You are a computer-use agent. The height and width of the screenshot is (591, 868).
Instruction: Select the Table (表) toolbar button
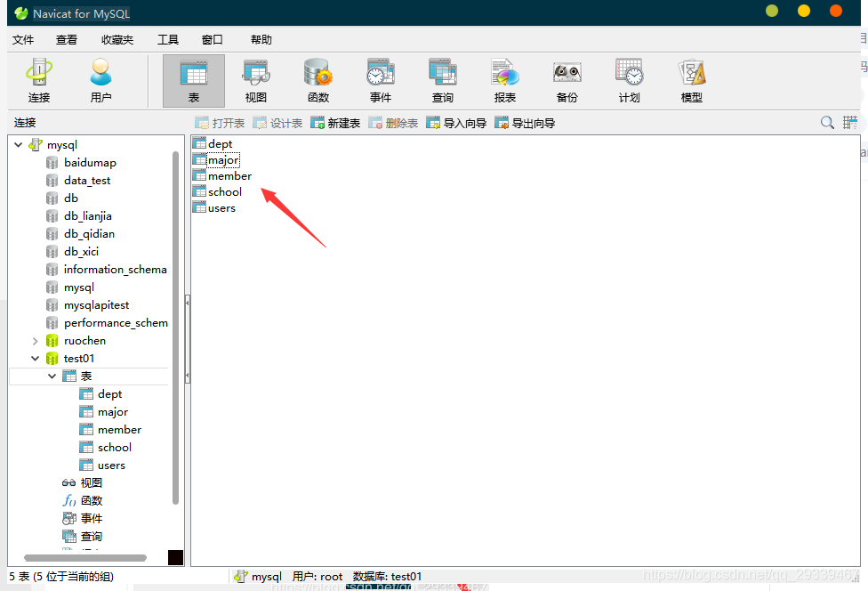pyautogui.click(x=194, y=81)
